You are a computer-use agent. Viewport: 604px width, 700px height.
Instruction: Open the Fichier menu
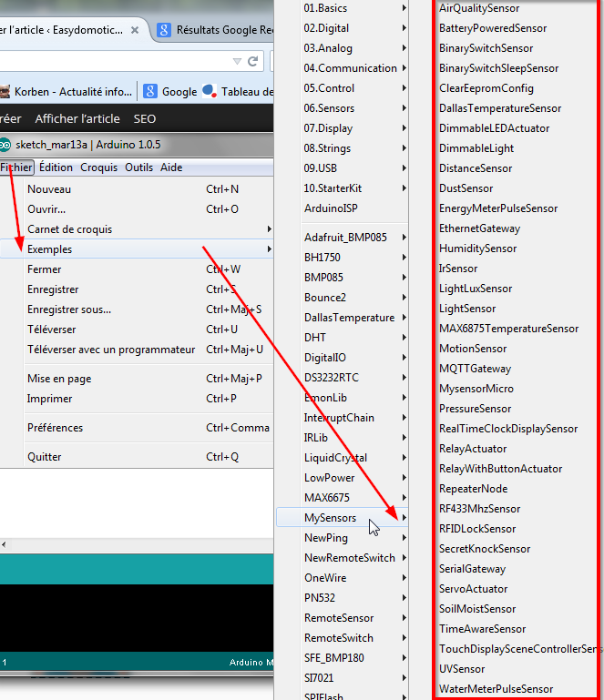(x=16, y=167)
